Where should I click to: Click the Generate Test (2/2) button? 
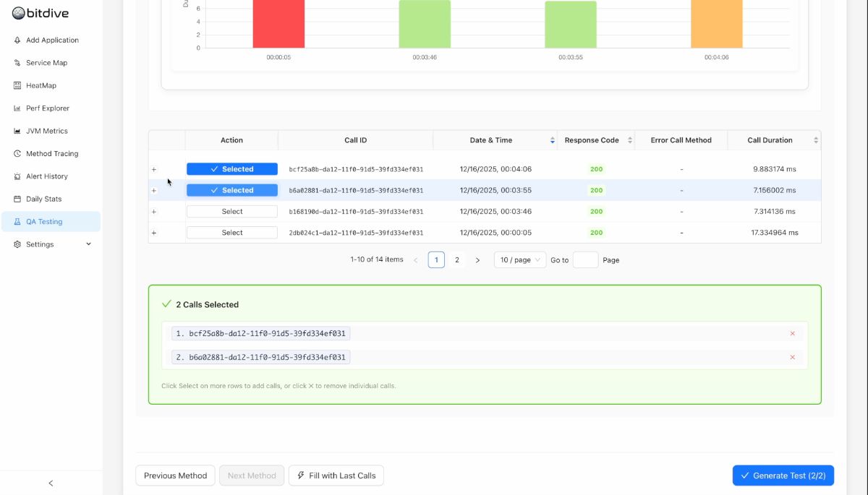(x=783, y=475)
